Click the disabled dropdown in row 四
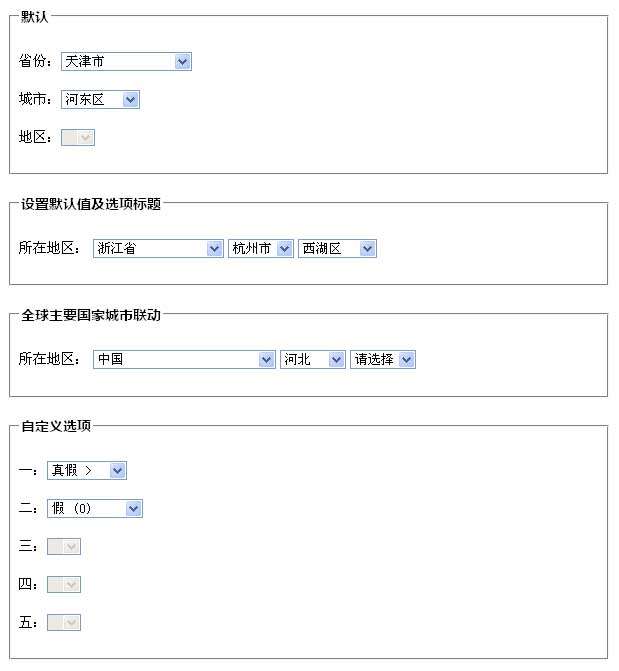 pyautogui.click(x=64, y=585)
